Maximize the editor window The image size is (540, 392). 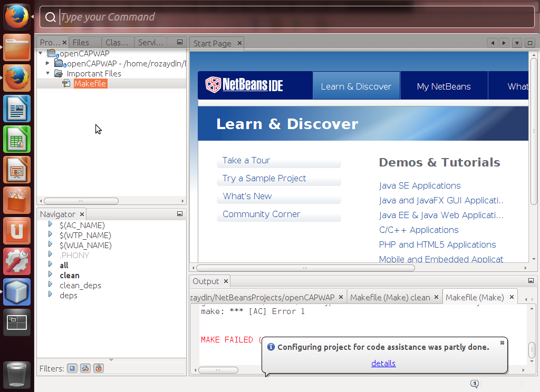(x=530, y=43)
